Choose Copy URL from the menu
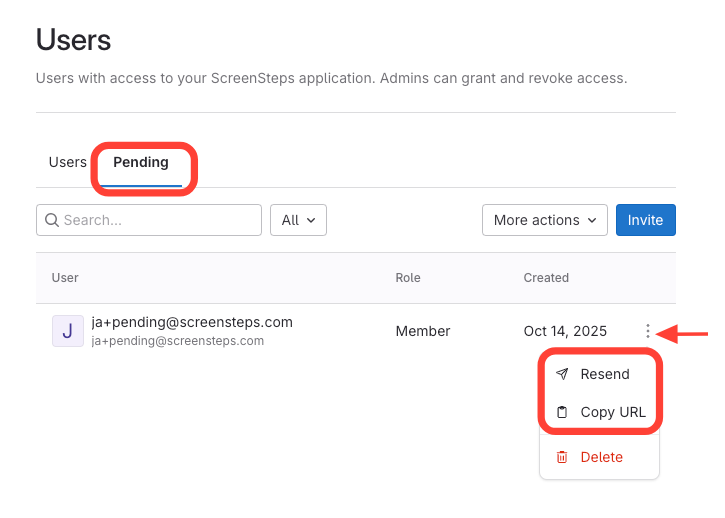This screenshot has width=725, height=518. 612,412
